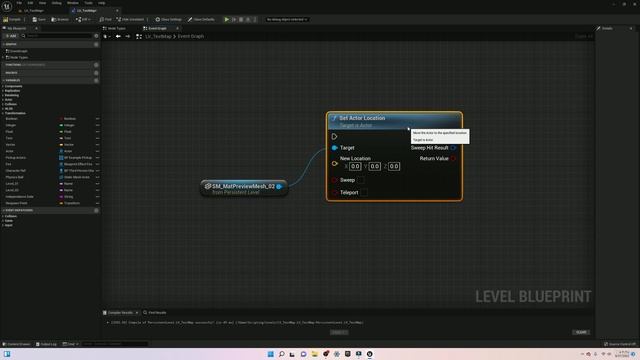Screen dimensions: 640x360
Task: Add new graph with plus icon
Action: click(96, 44)
